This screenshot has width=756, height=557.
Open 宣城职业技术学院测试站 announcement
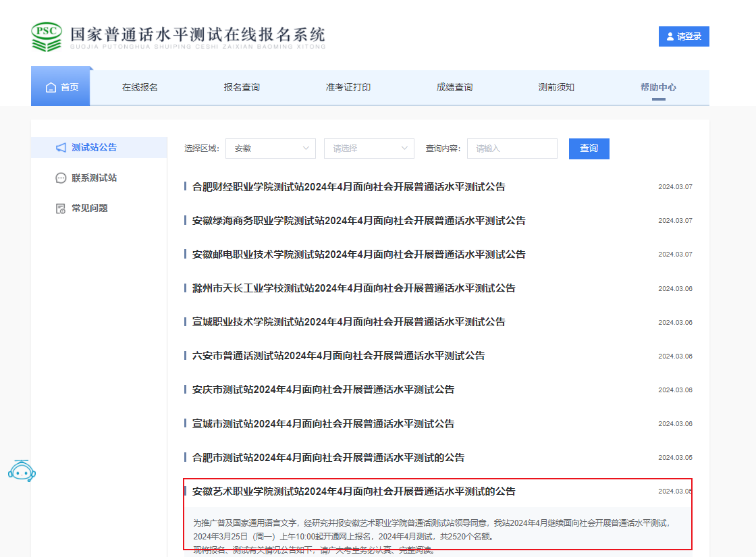tap(348, 321)
